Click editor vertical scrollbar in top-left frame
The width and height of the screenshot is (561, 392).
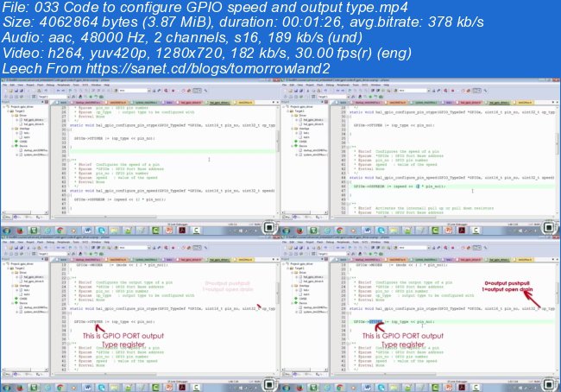tap(278, 160)
